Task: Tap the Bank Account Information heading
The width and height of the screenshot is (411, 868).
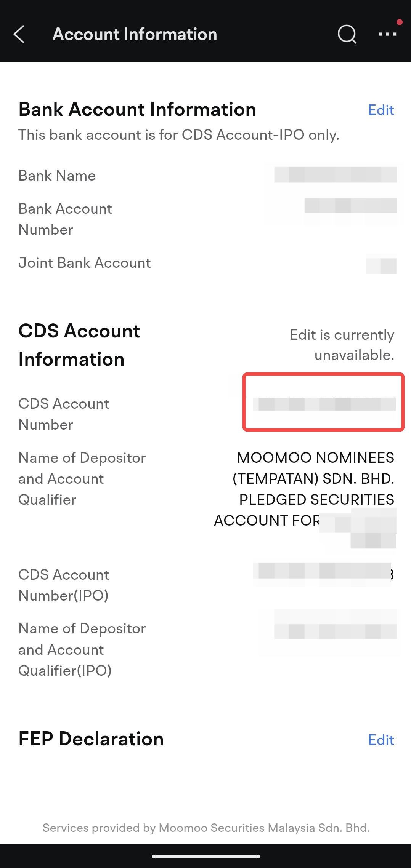Action: point(137,109)
